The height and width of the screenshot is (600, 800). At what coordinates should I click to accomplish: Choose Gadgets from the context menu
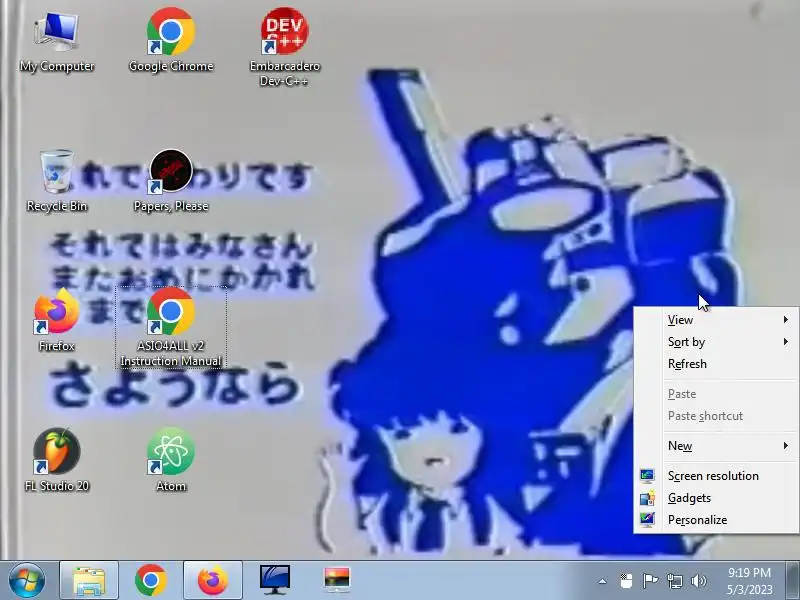(x=716, y=498)
